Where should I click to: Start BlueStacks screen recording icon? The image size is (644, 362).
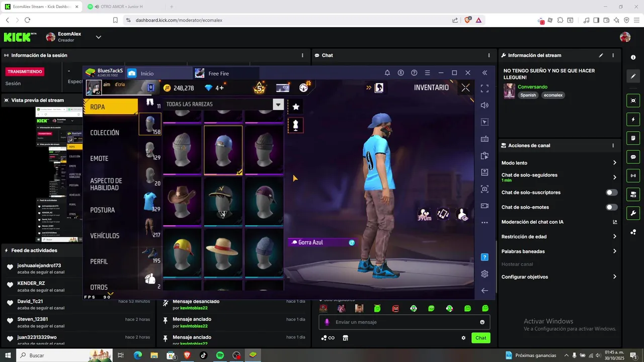click(x=485, y=206)
